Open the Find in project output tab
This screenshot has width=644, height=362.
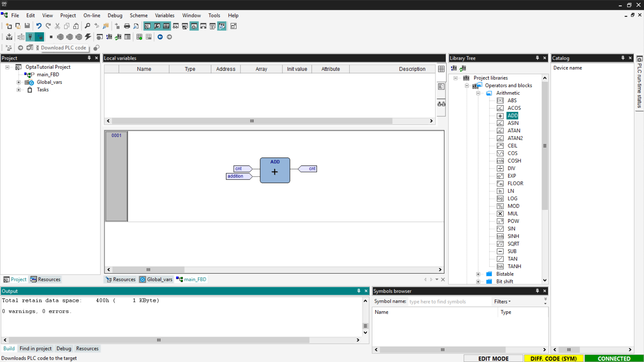point(36,349)
